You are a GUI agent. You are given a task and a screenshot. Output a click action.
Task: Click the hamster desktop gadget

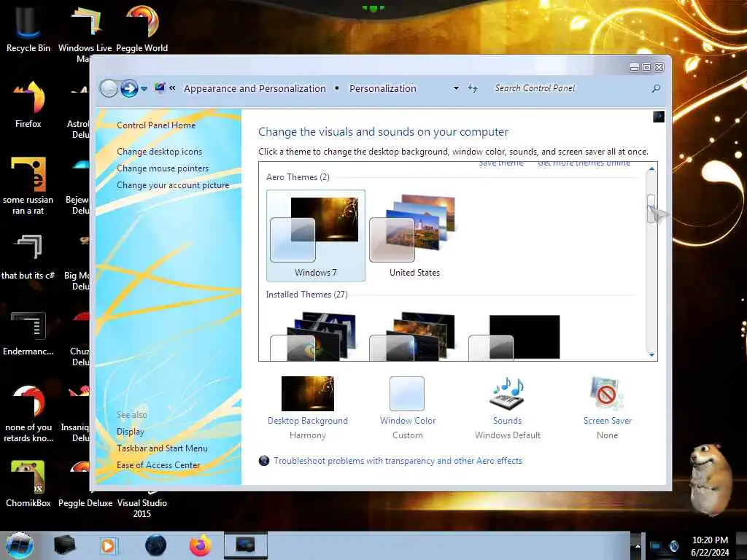coord(712,478)
